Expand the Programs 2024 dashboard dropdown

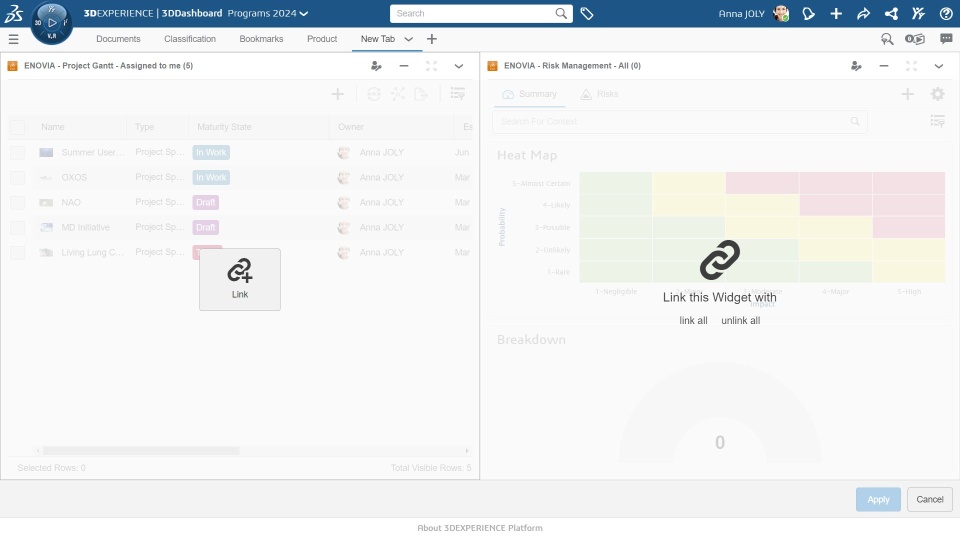304,13
